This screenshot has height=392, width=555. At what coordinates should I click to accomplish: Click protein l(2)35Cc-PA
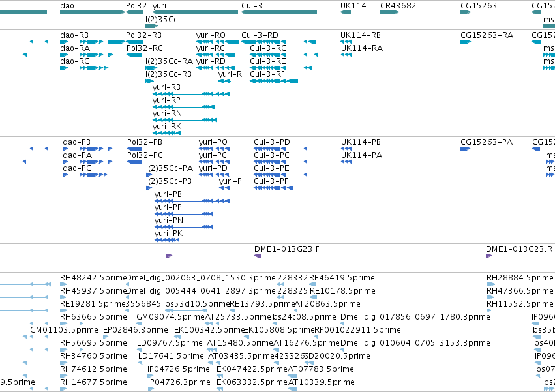pos(169,168)
